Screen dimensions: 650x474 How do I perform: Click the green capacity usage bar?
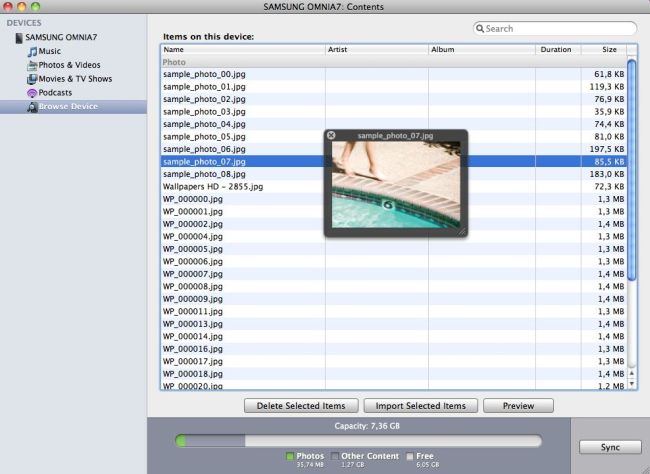[x=210, y=440]
